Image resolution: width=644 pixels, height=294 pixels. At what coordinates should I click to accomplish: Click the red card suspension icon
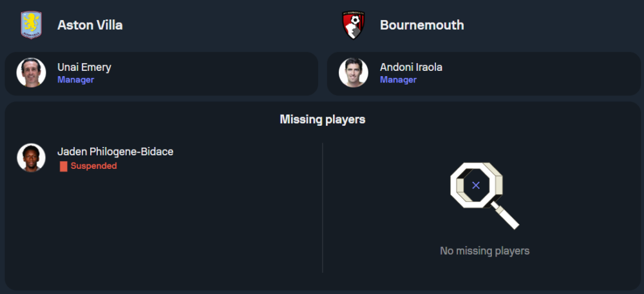pos(63,166)
